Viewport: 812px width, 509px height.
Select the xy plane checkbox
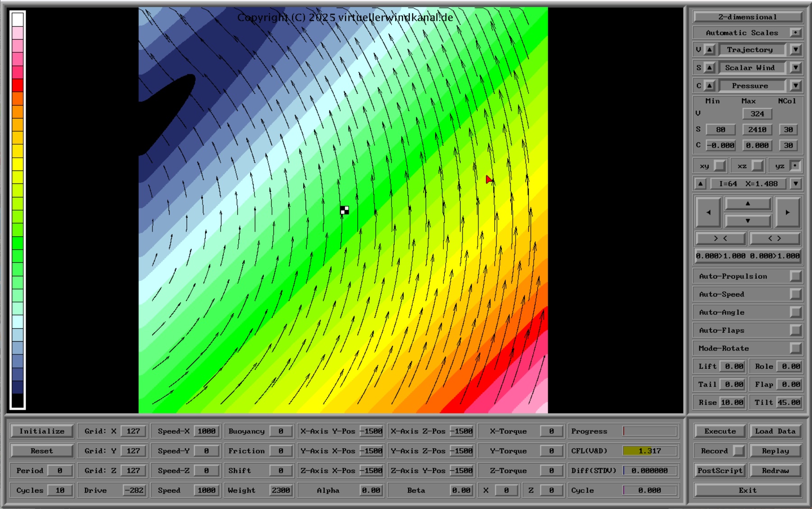(720, 166)
